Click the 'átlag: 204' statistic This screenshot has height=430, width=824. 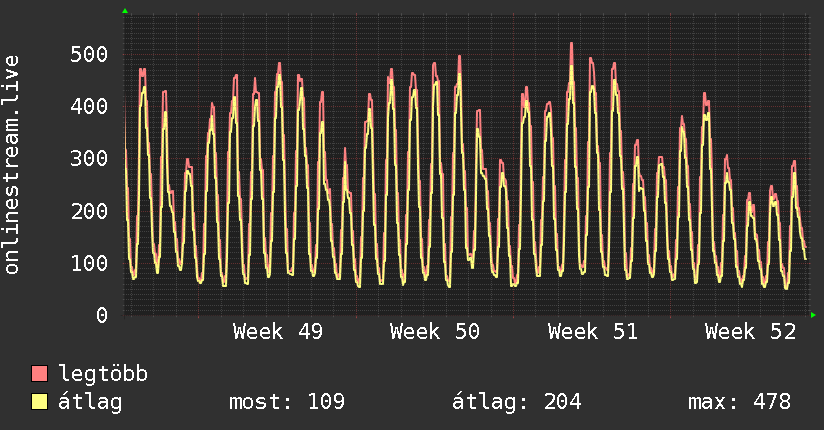517,402
